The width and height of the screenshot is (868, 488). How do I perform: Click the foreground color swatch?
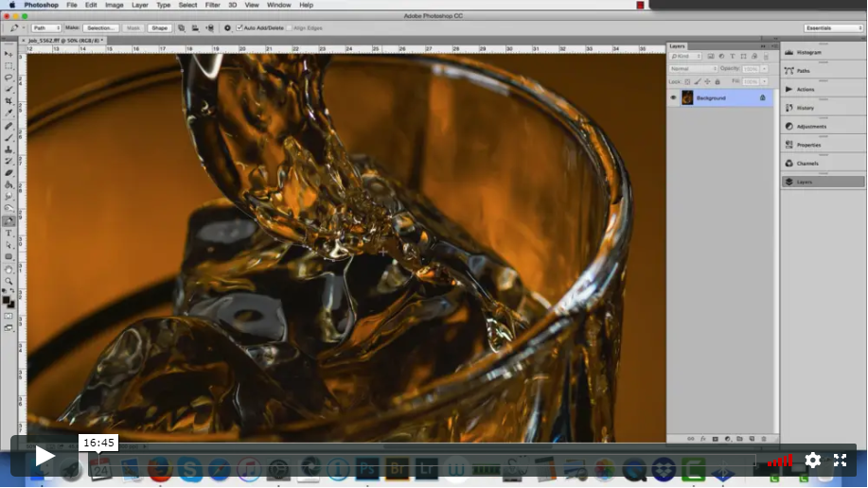[x=6, y=300]
